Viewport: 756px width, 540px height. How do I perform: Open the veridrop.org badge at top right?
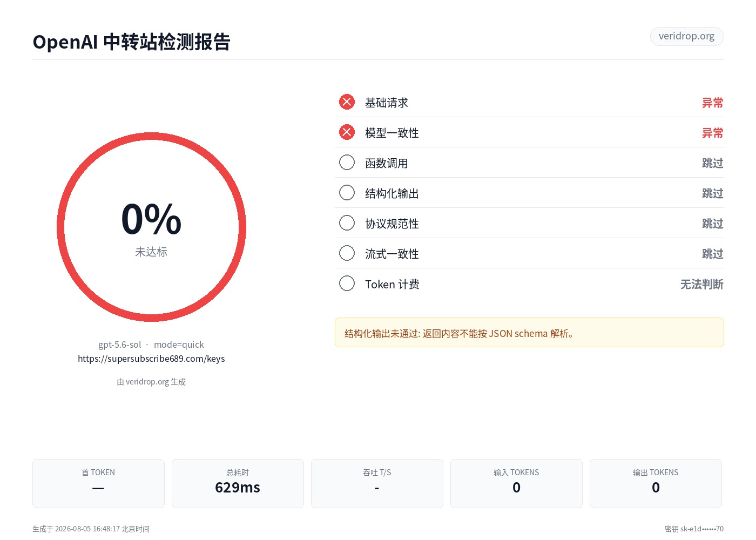(x=686, y=36)
